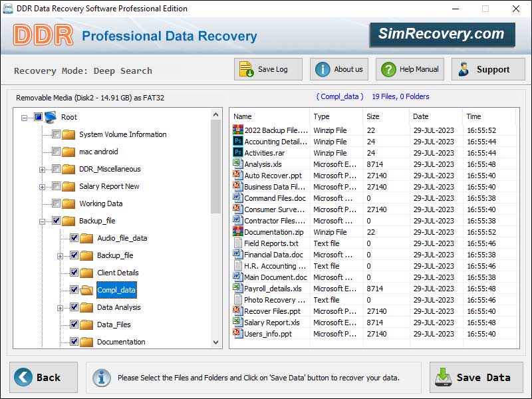The width and height of the screenshot is (532, 399).
Task: Click the Financial Data.doc Word icon
Action: (x=238, y=254)
